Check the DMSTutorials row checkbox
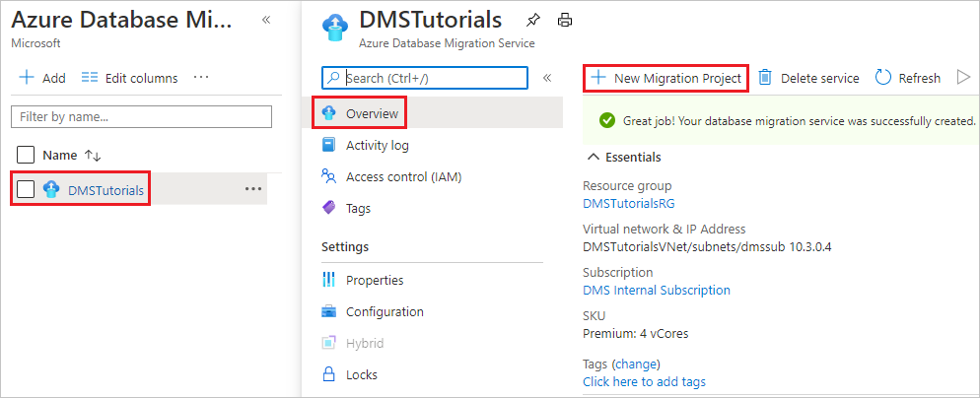The image size is (980, 398). coord(26,189)
